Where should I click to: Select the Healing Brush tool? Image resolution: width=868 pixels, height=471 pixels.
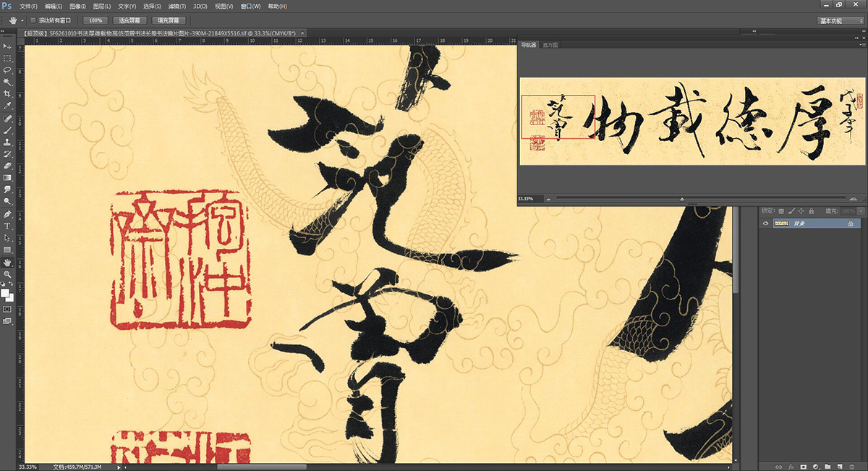[x=7, y=118]
